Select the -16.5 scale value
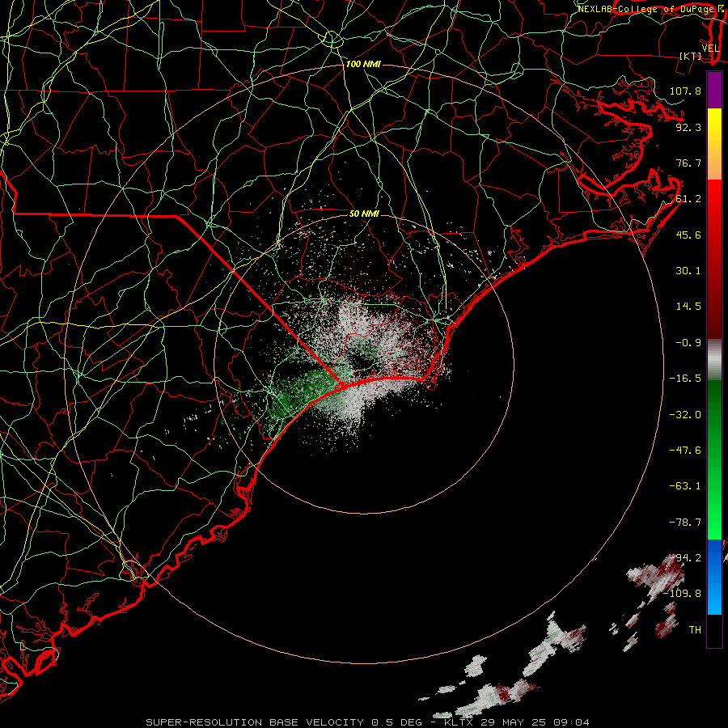The height and width of the screenshot is (728, 728). click(685, 379)
